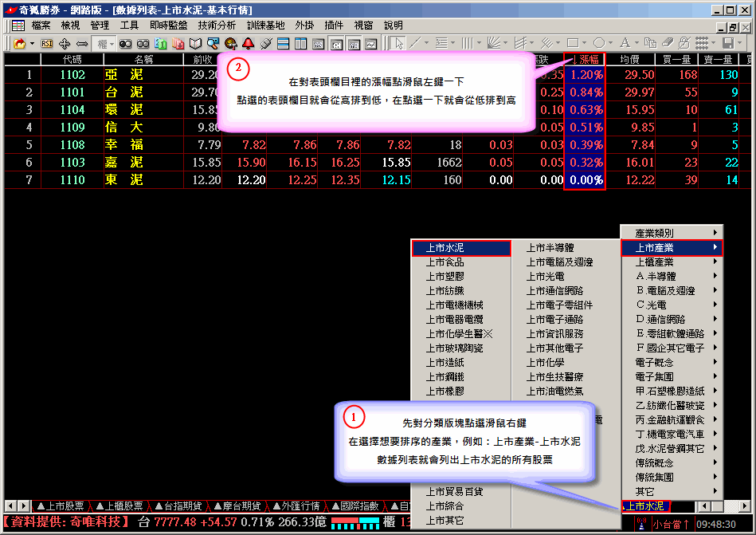The image size is (756, 535).
Task: Select the eraser tool in toolbar
Action: (x=668, y=43)
